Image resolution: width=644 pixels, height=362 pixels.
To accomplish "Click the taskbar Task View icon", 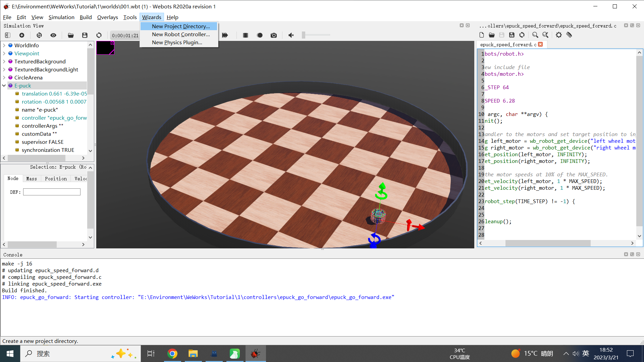I will pyautogui.click(x=151, y=354).
